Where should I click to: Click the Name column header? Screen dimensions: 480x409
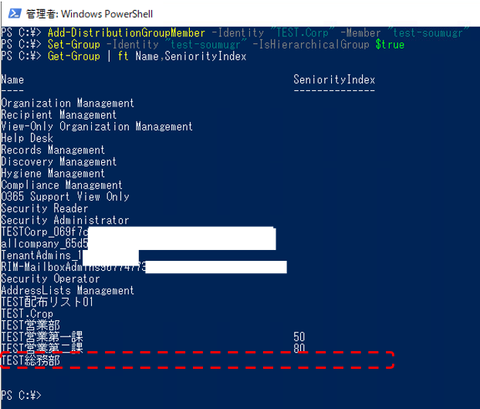[x=12, y=80]
